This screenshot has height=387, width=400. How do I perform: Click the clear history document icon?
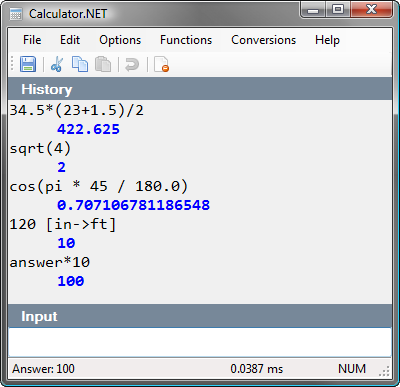tap(161, 64)
